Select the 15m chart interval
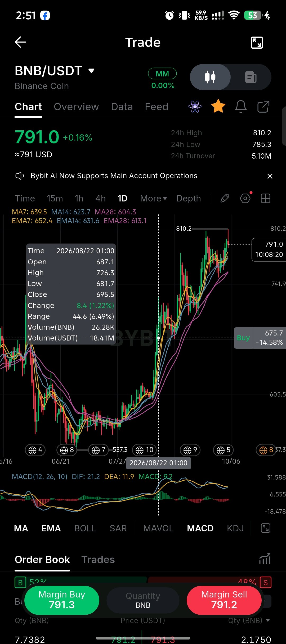 55,199
